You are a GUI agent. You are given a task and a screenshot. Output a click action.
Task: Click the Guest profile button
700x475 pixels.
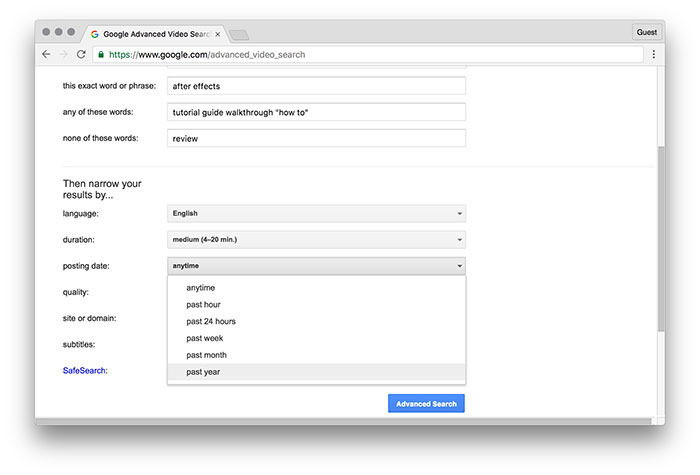(647, 32)
